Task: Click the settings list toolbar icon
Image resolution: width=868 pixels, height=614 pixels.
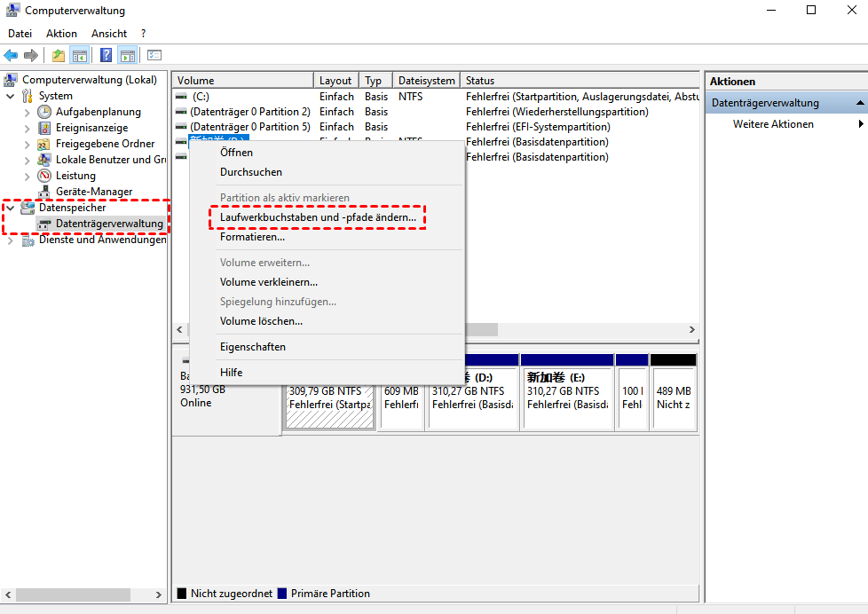Action: (154, 55)
